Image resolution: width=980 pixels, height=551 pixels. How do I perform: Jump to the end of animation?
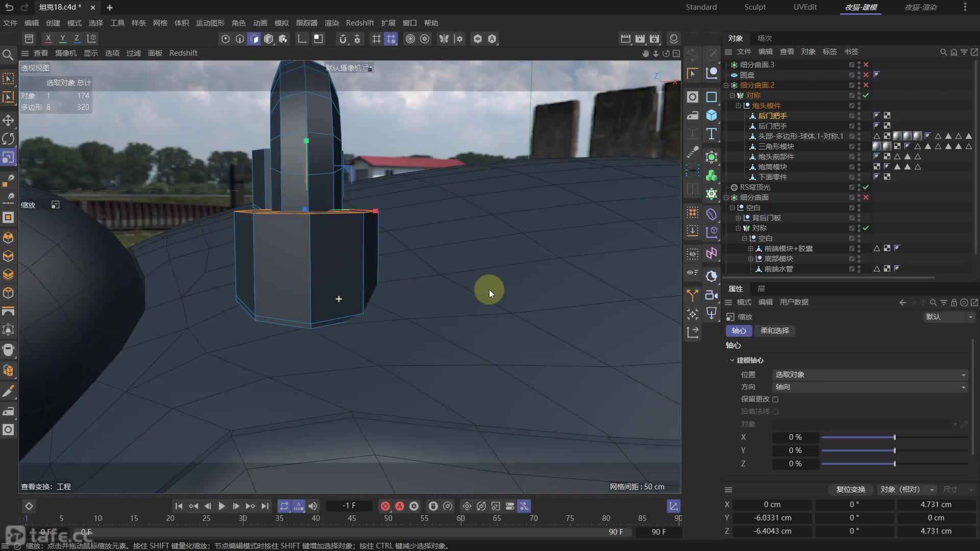click(264, 506)
